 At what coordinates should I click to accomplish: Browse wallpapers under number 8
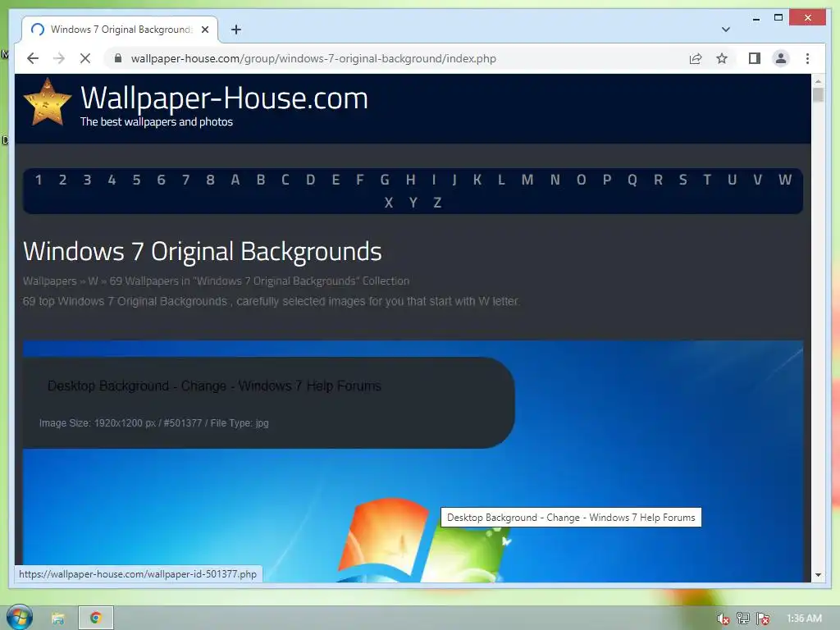[211, 180]
